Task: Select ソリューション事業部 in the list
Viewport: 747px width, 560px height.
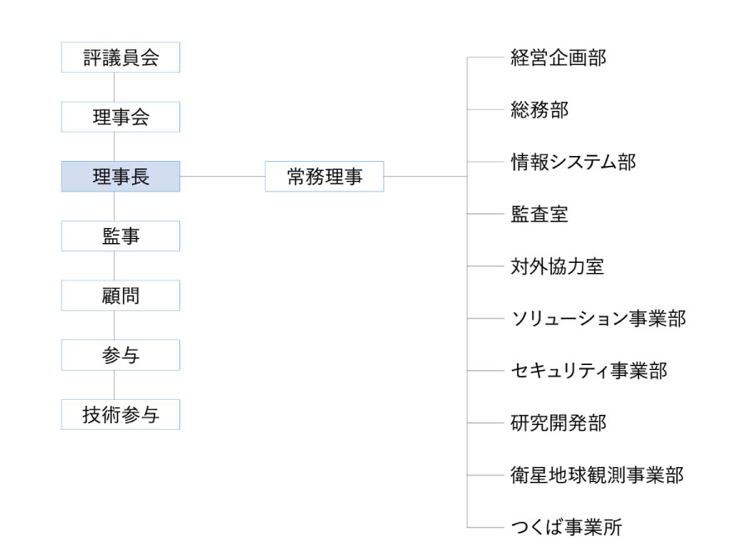Action: [598, 318]
